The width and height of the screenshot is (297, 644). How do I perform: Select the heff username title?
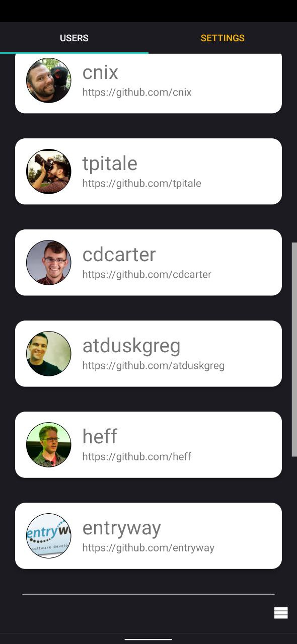click(x=100, y=436)
